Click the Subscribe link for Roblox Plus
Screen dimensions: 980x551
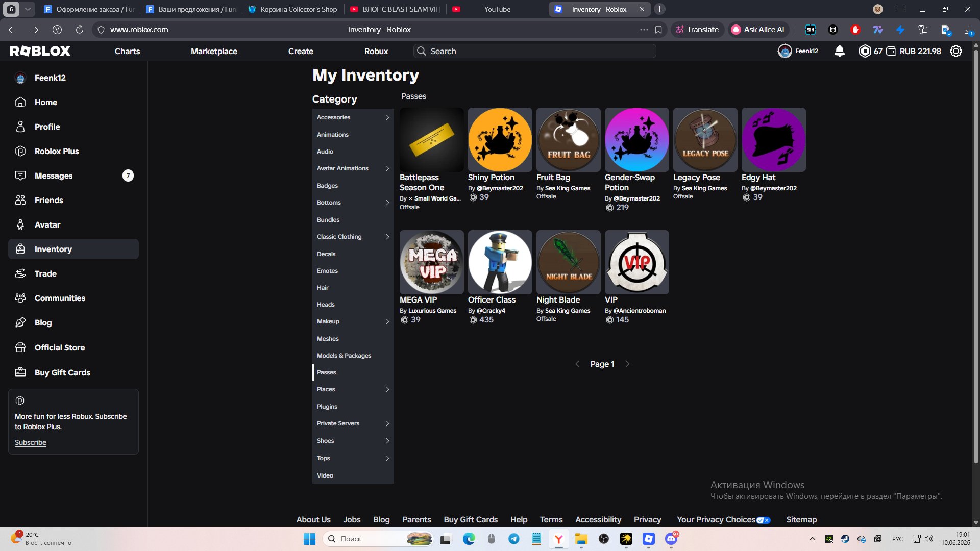tap(31, 442)
